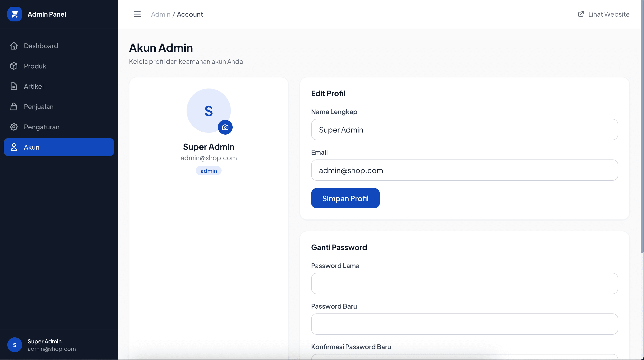Image resolution: width=644 pixels, height=360 pixels.
Task: Click the Penjualan shopping bag icon
Action: (x=14, y=106)
